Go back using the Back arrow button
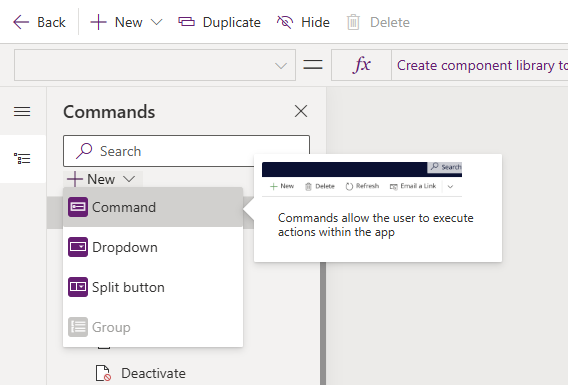Image resolution: width=568 pixels, height=385 pixels. [39, 22]
